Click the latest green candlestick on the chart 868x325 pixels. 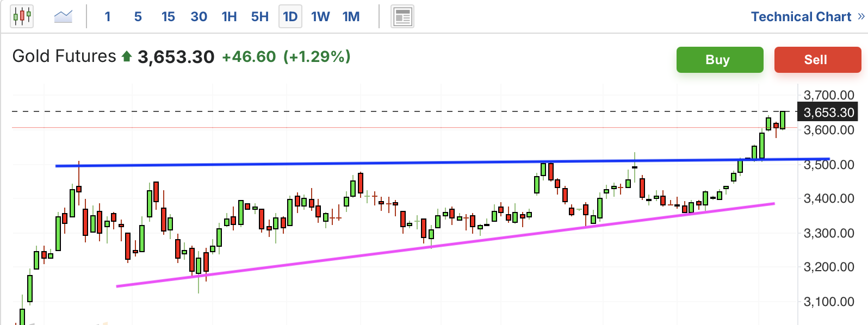point(783,120)
